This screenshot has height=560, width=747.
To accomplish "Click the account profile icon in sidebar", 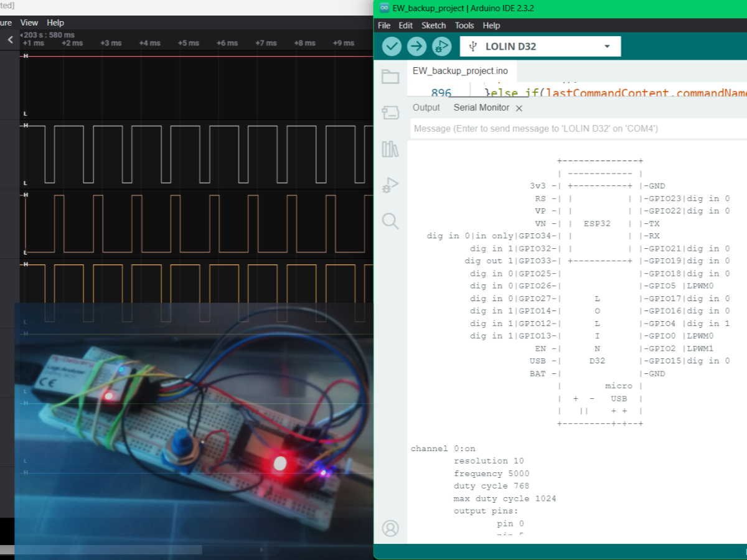I will pos(390,528).
